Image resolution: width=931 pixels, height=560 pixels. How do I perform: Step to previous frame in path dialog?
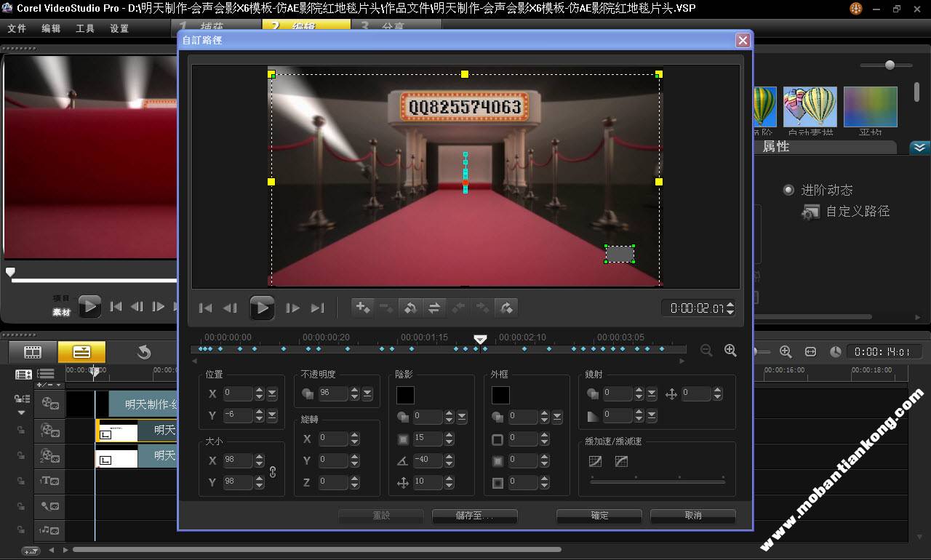pos(230,308)
